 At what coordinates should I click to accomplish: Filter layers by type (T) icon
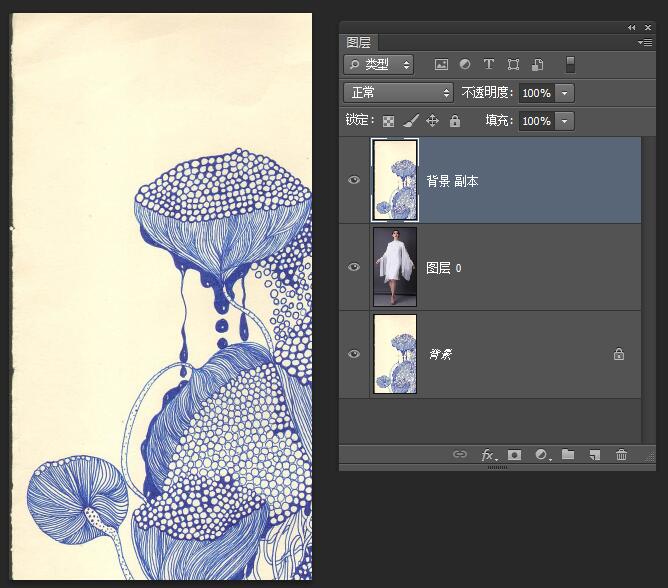[x=489, y=64]
